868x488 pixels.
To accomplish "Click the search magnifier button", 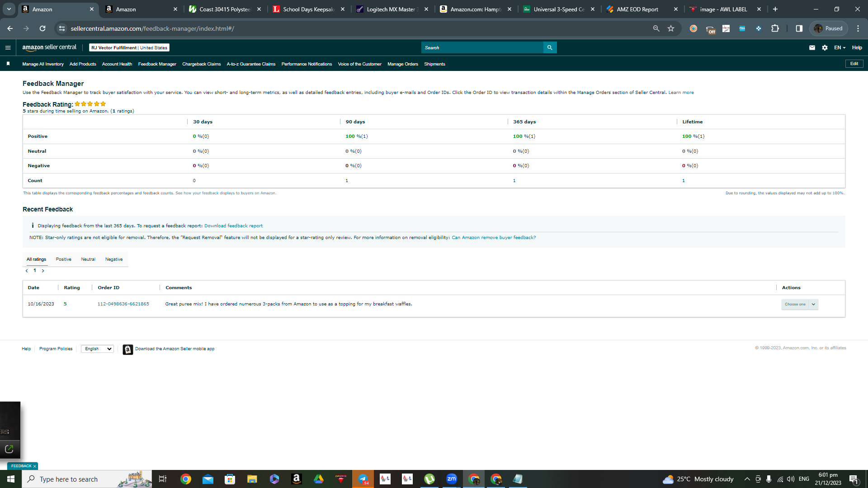I will [550, 47].
